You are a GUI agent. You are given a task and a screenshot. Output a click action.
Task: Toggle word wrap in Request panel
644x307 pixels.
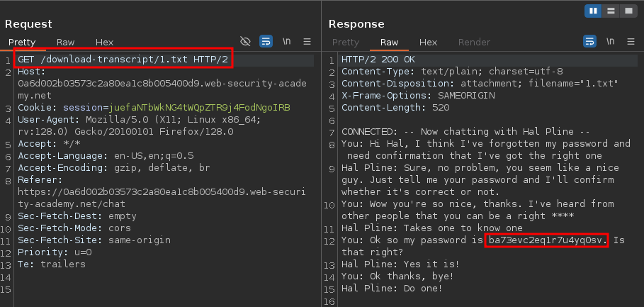(x=266, y=42)
